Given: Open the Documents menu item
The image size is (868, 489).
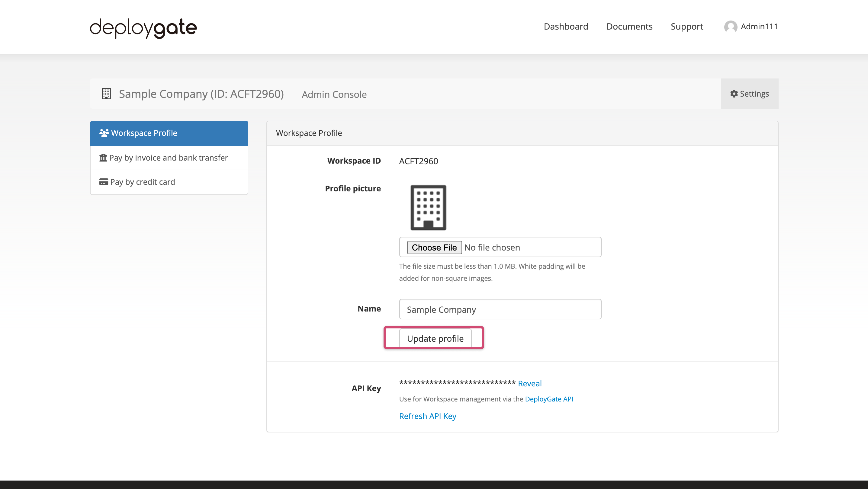Looking at the screenshot, I should point(629,27).
